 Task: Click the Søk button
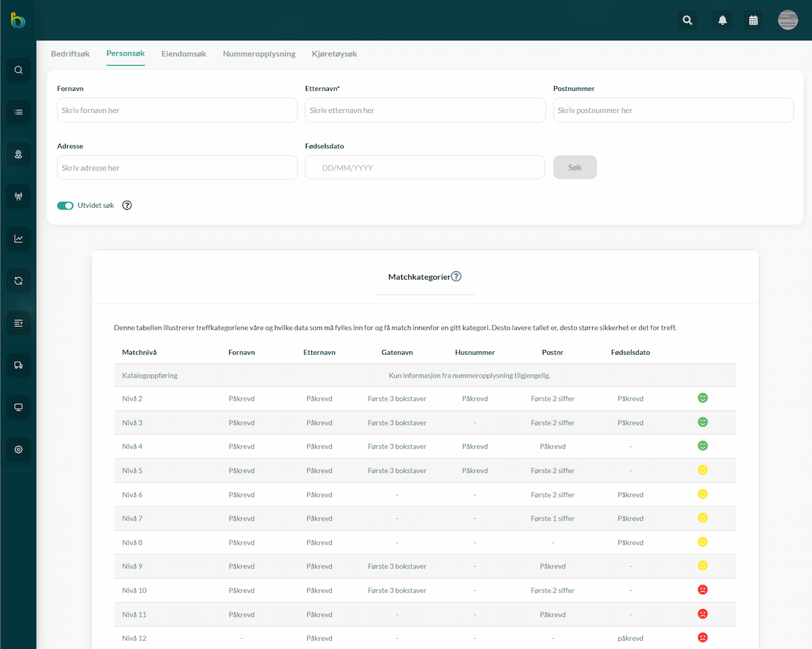pos(575,167)
